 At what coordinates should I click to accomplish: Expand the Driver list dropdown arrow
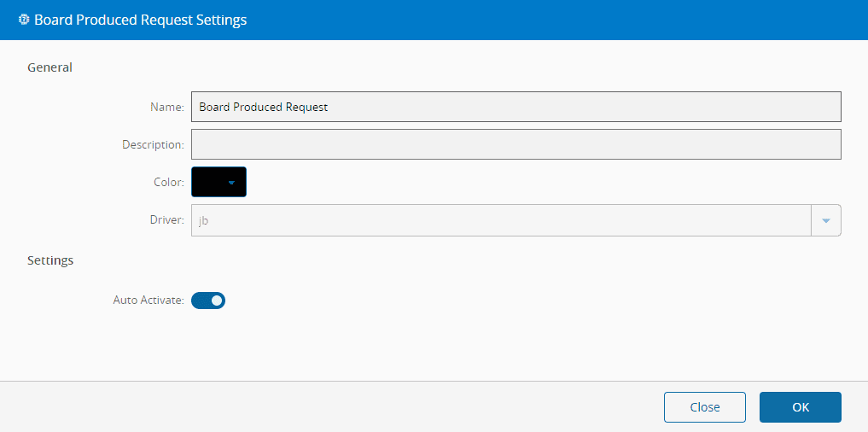pos(825,219)
